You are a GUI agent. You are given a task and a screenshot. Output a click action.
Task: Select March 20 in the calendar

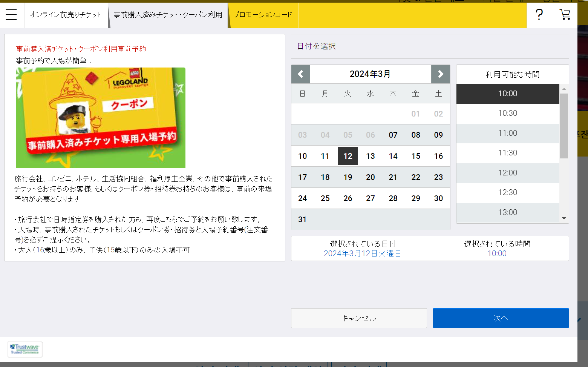click(x=371, y=177)
